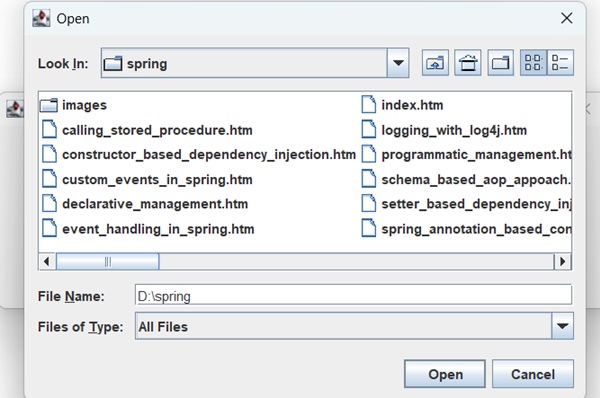Close the Open dialog
The image size is (600, 398).
566,18
